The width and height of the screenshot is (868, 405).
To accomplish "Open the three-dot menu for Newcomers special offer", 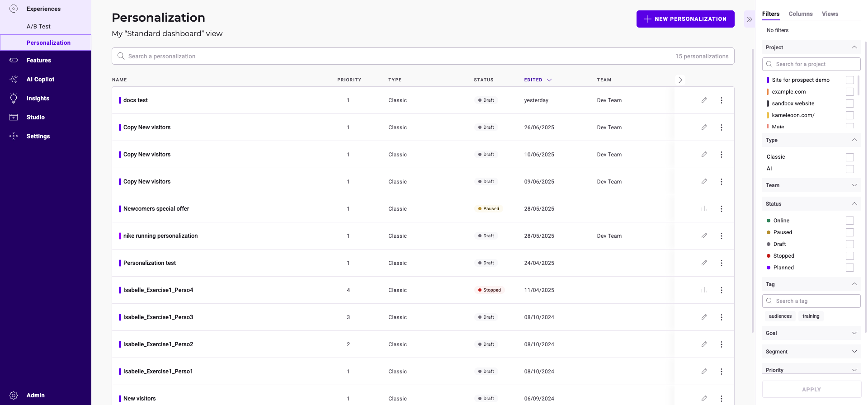I will pyautogui.click(x=721, y=209).
